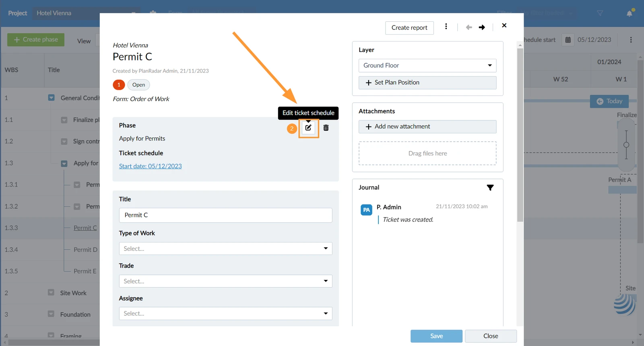Open the Assignee select dropdown
This screenshot has width=644, height=346.
(225, 313)
